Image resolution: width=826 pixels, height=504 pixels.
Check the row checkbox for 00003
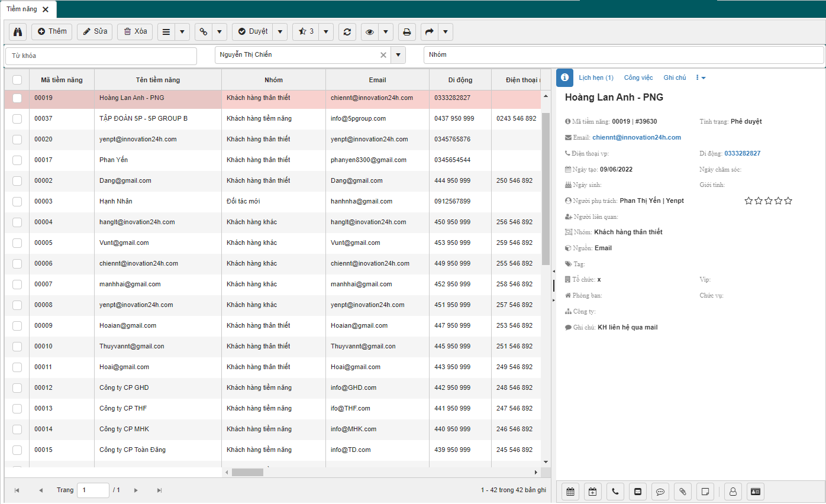tap(17, 202)
